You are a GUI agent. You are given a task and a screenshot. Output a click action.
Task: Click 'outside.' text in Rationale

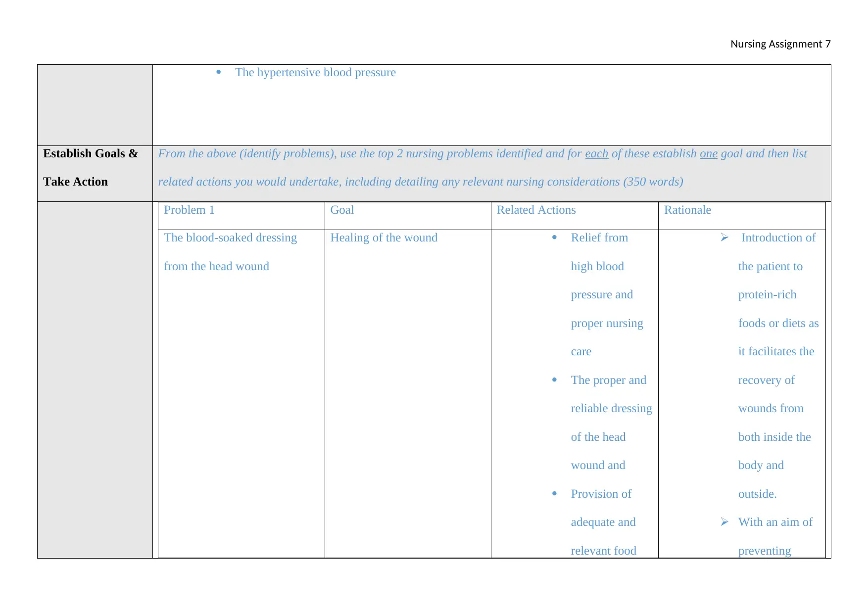757,494
